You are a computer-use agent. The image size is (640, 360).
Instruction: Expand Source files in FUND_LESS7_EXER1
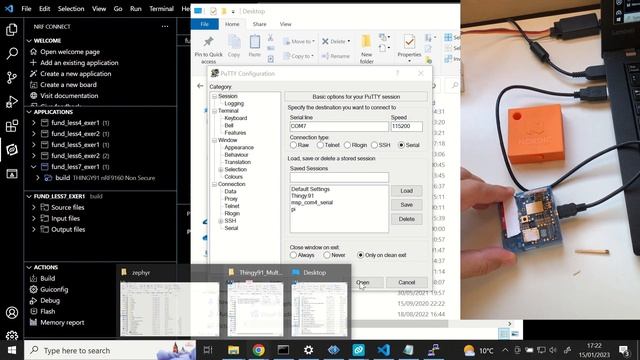(34, 207)
